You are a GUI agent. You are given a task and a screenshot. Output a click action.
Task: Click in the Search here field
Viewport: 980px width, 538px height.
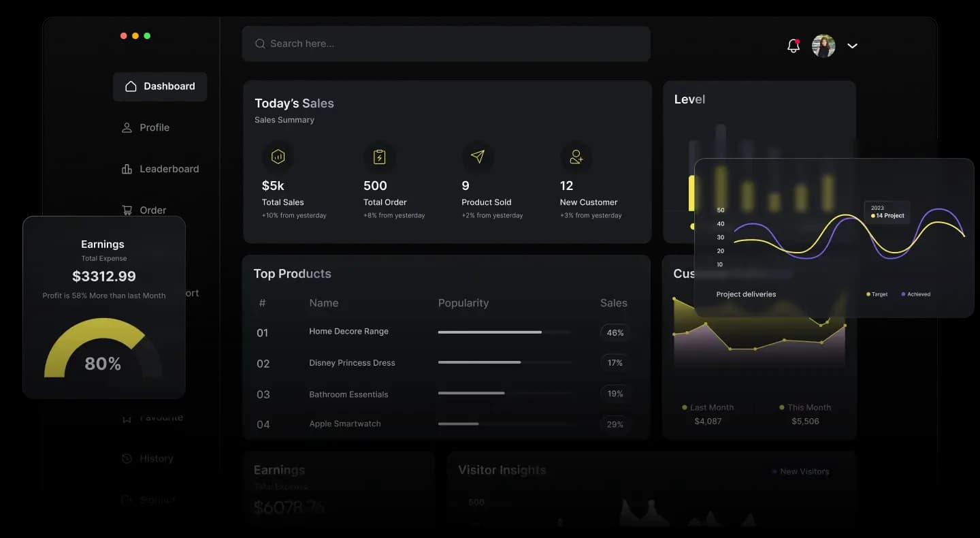(x=446, y=44)
